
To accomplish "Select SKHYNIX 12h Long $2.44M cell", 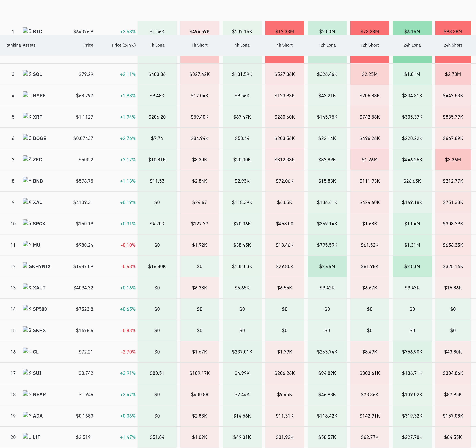I will [327, 267].
